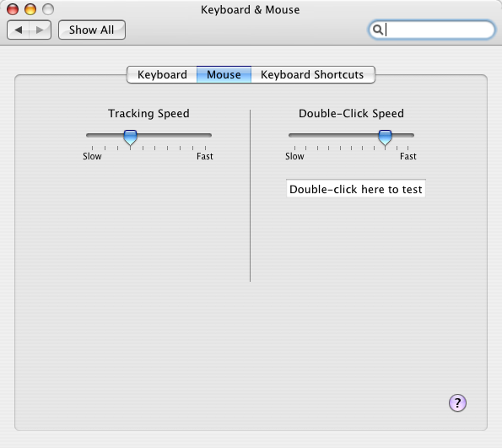Click the Fast label under Double-Click Speed
502x448 pixels.
[408, 156]
